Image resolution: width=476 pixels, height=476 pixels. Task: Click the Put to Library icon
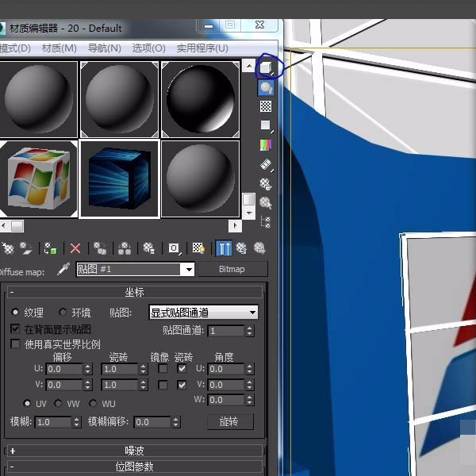(x=149, y=248)
